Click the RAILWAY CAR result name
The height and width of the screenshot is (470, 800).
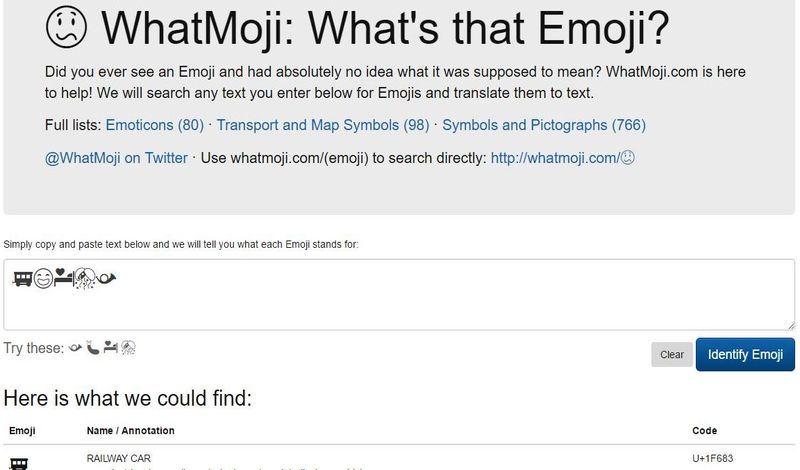coord(118,458)
